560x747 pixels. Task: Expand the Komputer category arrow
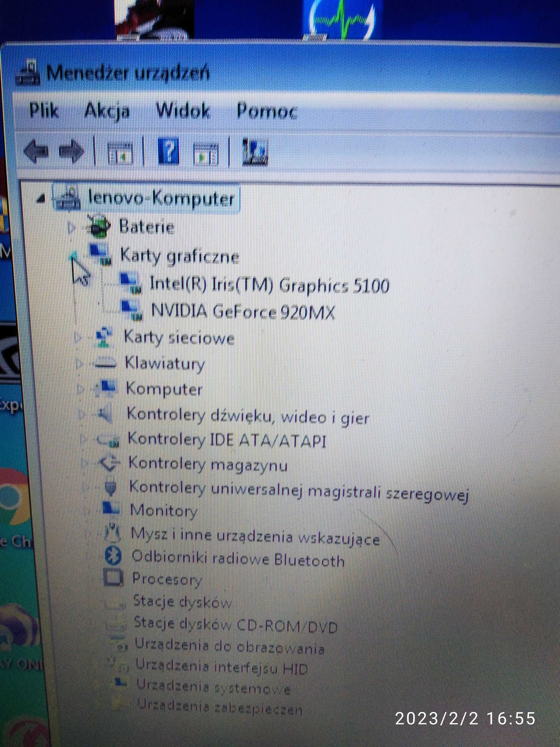80,389
